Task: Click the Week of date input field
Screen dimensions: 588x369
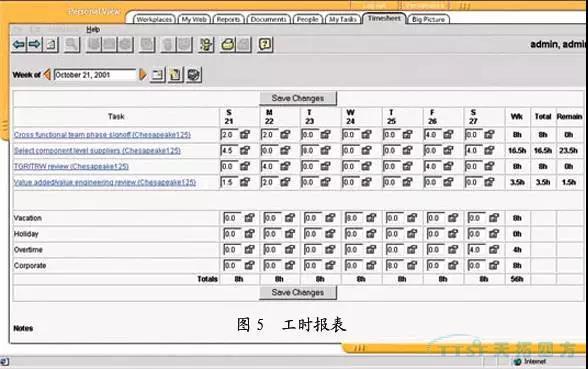Action: (95, 75)
